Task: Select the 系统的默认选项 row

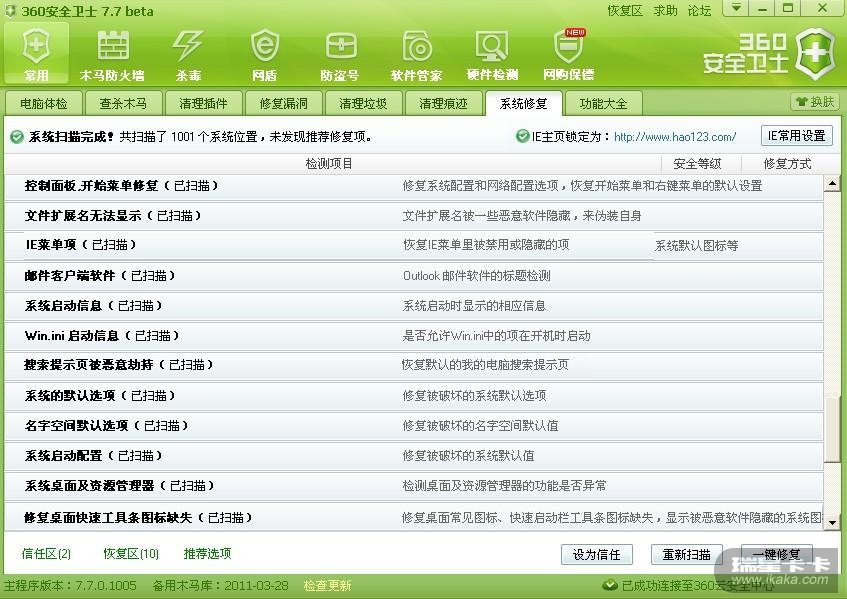Action: click(414, 396)
